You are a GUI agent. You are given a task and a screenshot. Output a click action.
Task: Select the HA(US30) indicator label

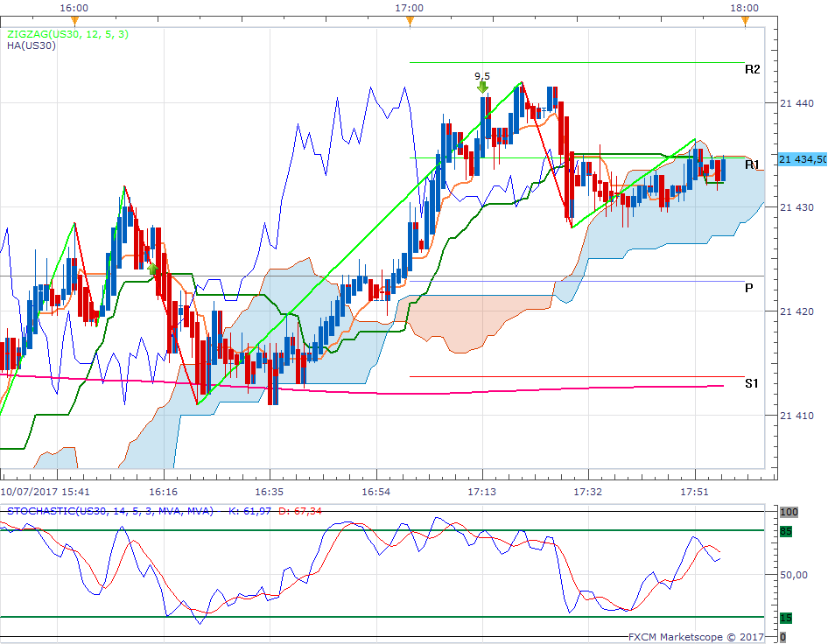click(32, 45)
